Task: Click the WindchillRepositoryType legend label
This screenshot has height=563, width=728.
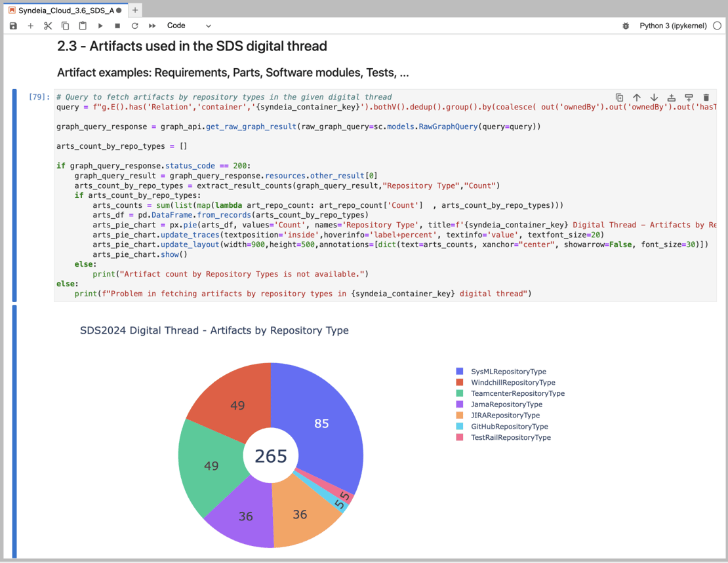Action: click(513, 383)
